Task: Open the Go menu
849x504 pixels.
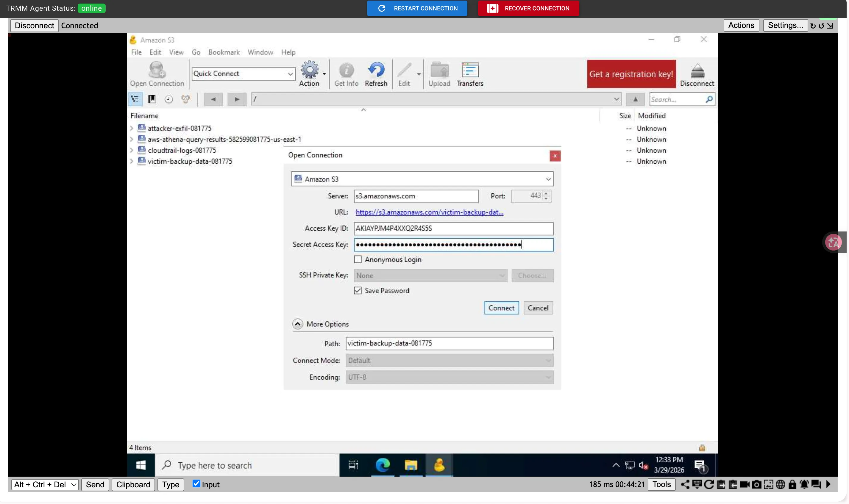Action: click(x=196, y=52)
